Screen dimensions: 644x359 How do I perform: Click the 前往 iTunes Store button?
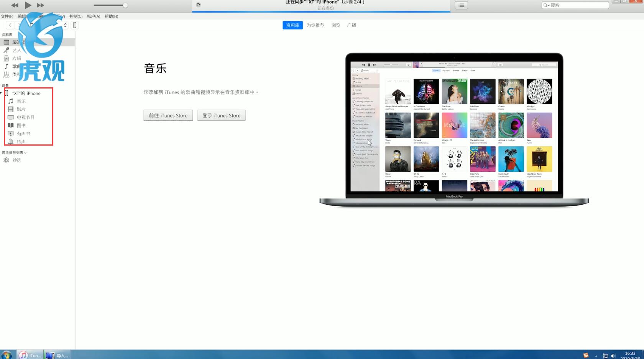tap(168, 115)
